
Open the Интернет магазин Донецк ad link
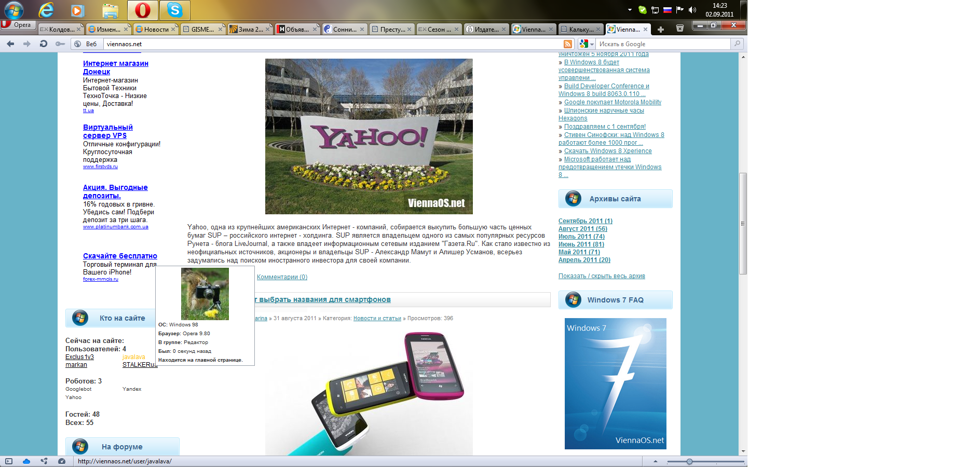116,67
